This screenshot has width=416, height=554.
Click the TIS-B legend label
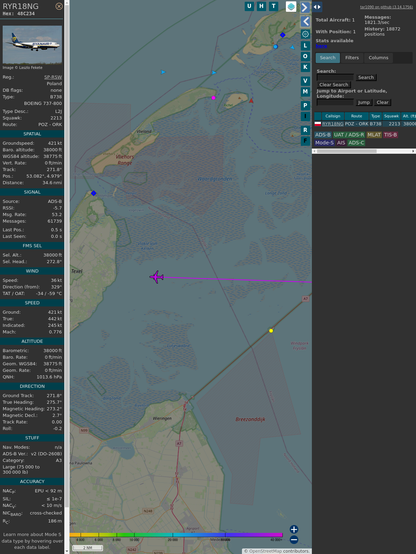[391, 135]
